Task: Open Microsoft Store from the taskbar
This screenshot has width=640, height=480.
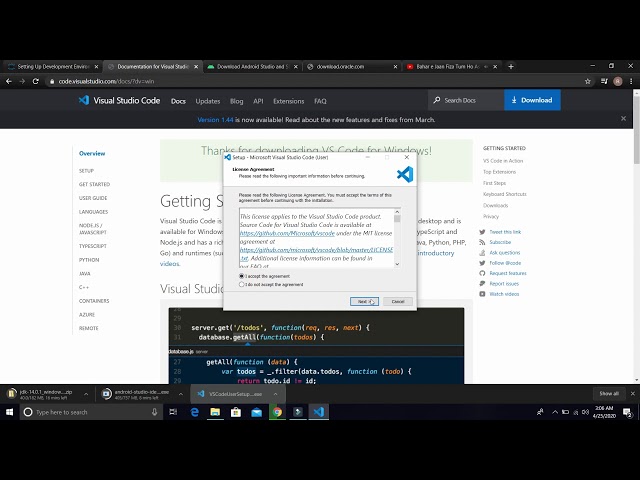Action: (236, 412)
